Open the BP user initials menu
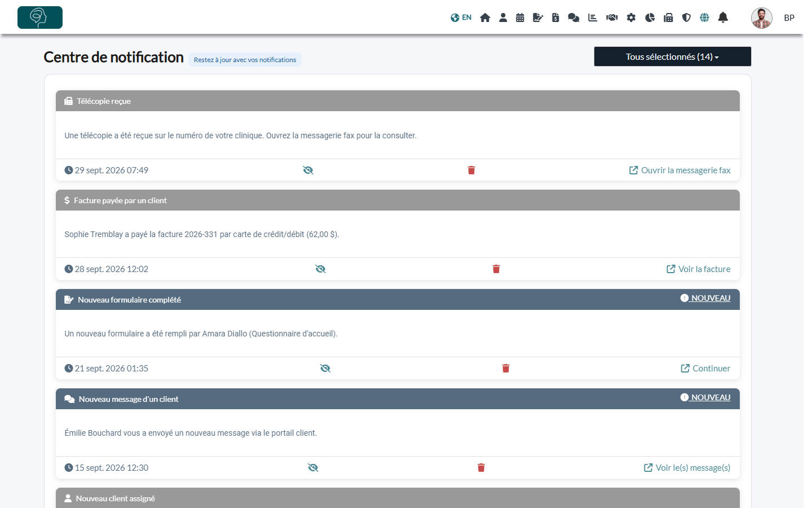 [789, 18]
